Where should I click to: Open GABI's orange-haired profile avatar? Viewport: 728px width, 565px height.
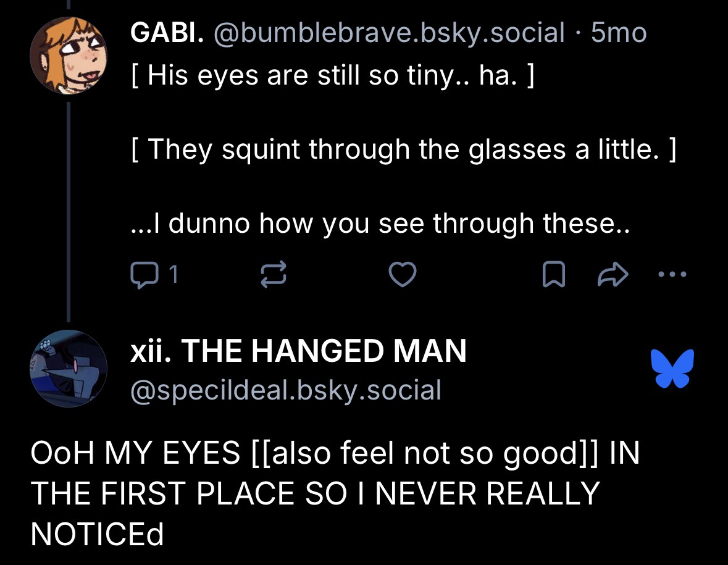tap(69, 56)
